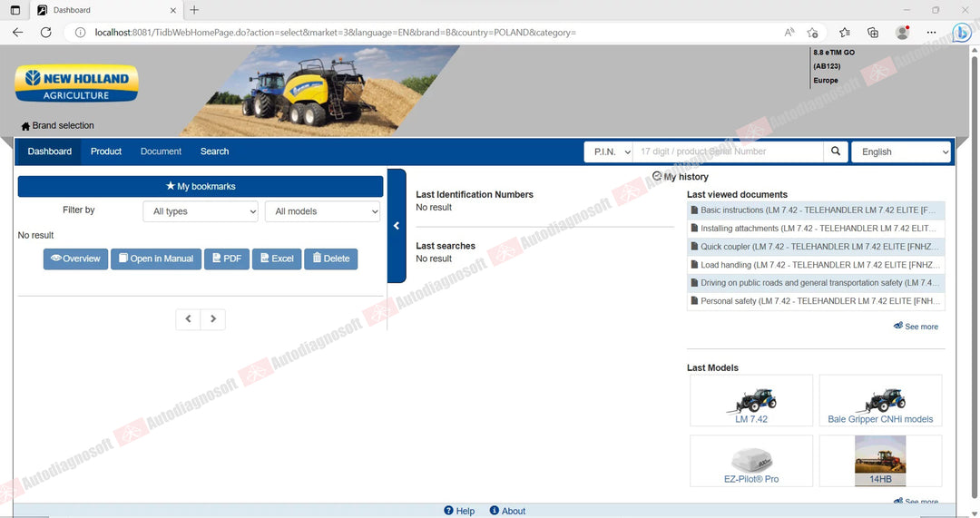Open Driving on public roads document
The height and width of the screenshot is (518, 980).
pyautogui.click(x=816, y=283)
